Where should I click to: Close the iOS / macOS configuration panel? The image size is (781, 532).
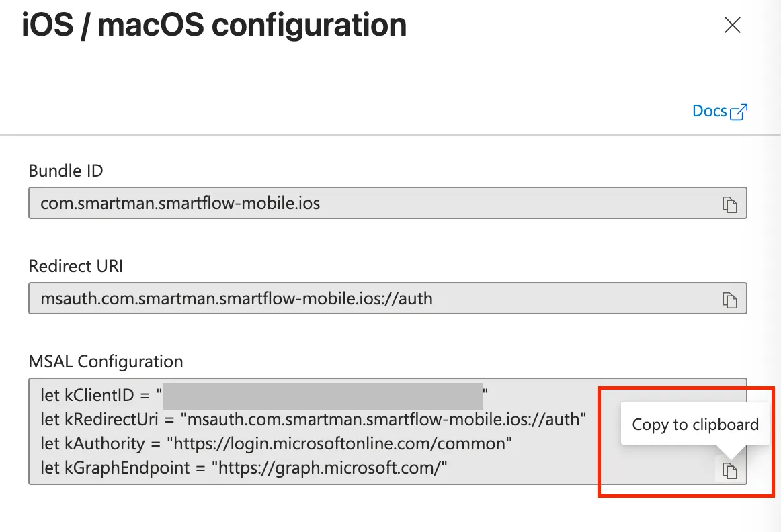[x=732, y=25]
